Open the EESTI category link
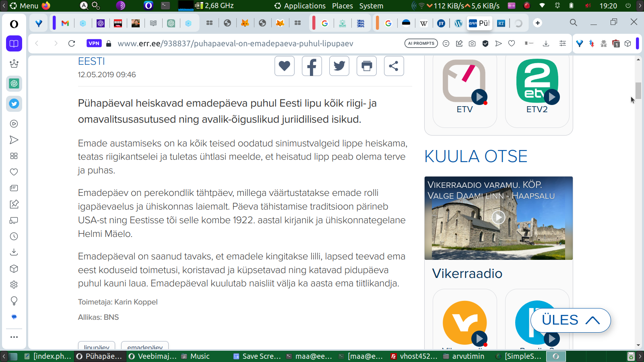Screen dimensions: 644x362 point(91,61)
